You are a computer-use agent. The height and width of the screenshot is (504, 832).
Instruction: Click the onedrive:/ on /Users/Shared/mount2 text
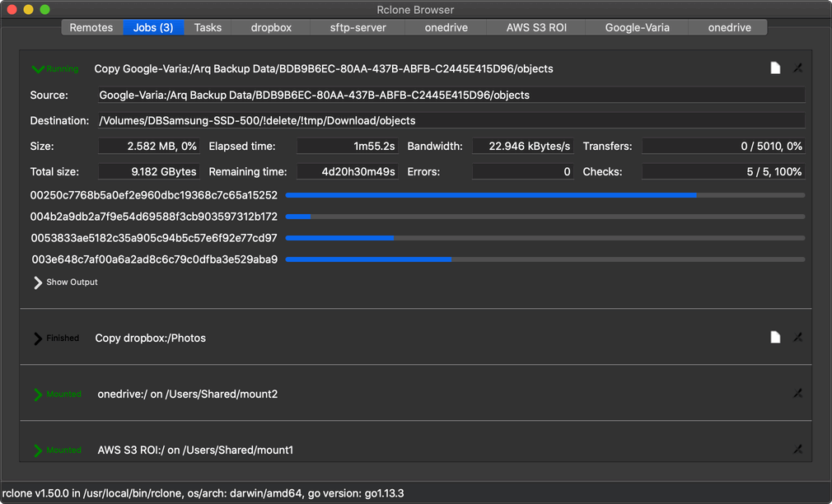(x=188, y=394)
